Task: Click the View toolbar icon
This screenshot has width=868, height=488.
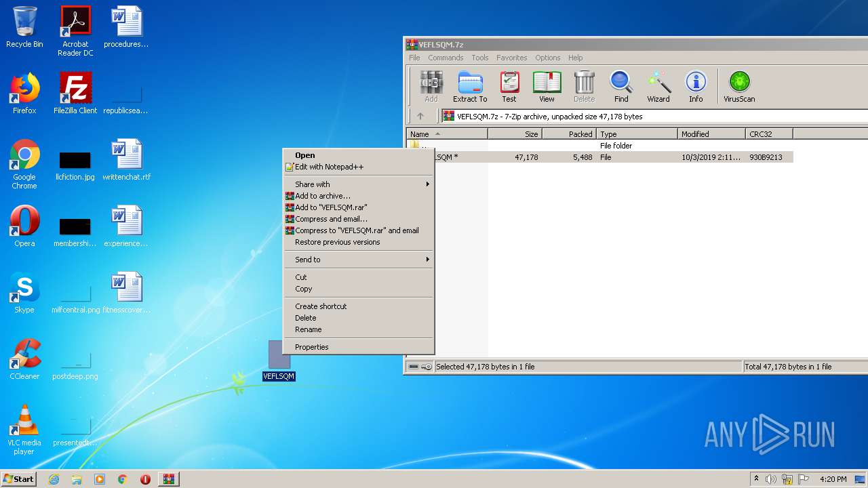Action: click(547, 86)
